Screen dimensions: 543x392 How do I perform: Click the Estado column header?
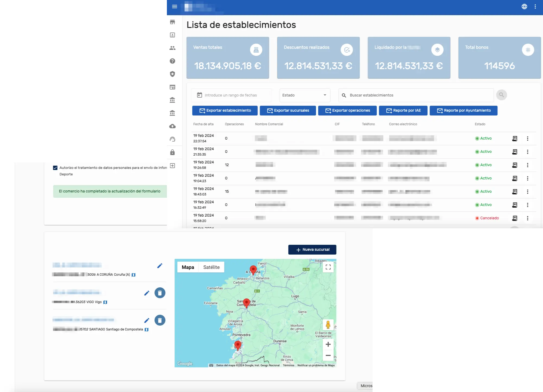click(x=480, y=124)
